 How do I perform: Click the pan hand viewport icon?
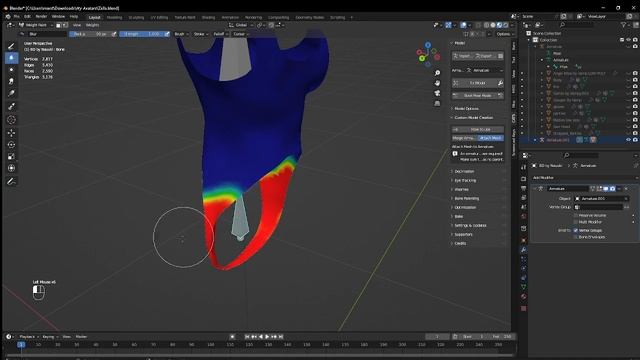click(437, 83)
